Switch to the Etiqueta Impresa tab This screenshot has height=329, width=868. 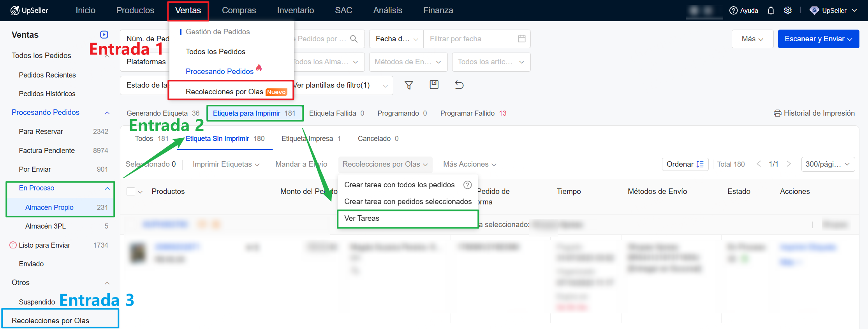(x=310, y=139)
